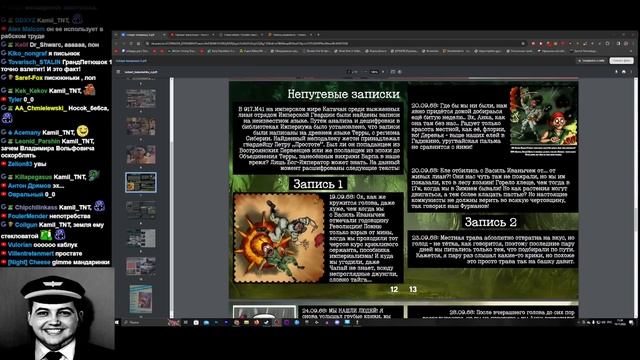
Task: Click page number 12 in the PDF
Action: coord(394,289)
